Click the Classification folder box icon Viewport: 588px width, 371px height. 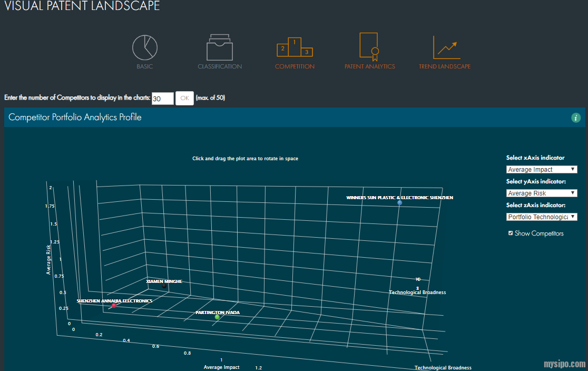pyautogui.click(x=220, y=48)
